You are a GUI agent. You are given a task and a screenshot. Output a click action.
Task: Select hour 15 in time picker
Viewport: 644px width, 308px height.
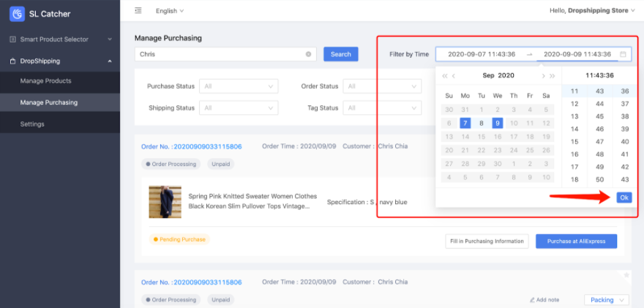click(574, 142)
